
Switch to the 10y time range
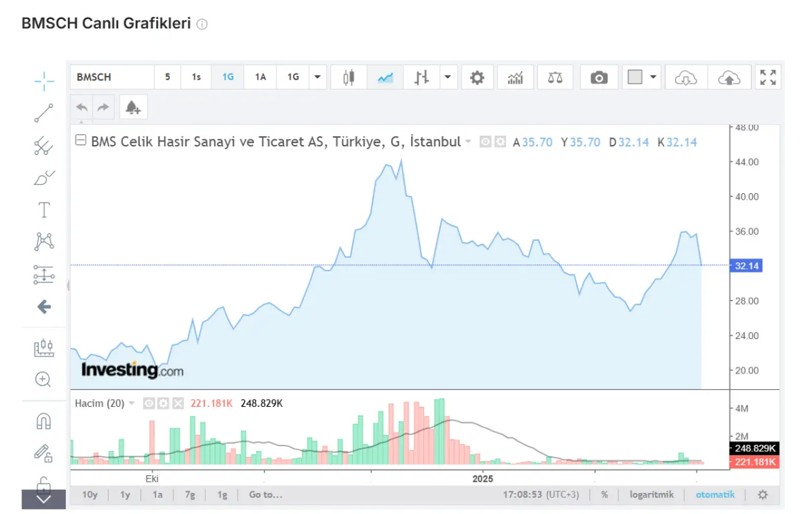click(89, 494)
